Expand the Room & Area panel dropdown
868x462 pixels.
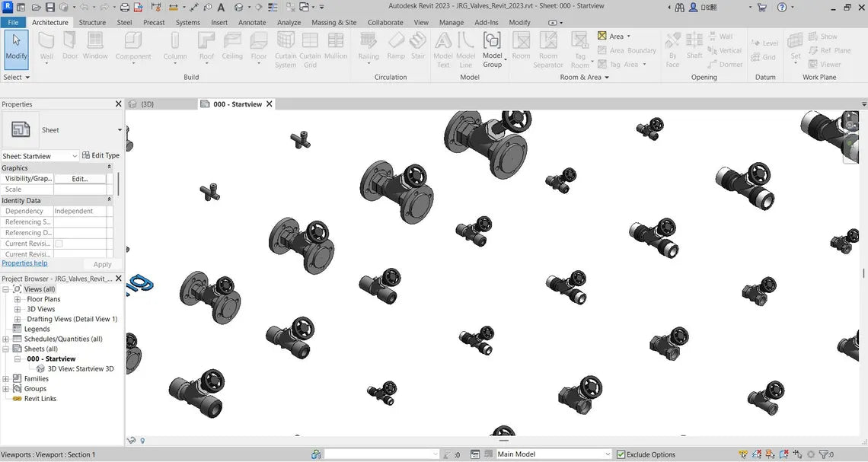click(585, 78)
